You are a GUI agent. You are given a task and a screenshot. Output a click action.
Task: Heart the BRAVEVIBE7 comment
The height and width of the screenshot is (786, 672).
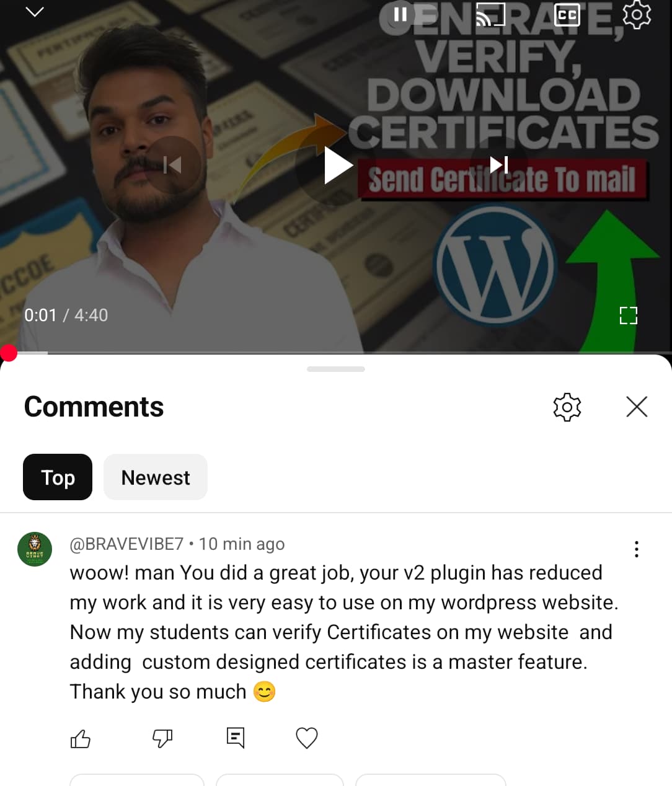pos(307,738)
